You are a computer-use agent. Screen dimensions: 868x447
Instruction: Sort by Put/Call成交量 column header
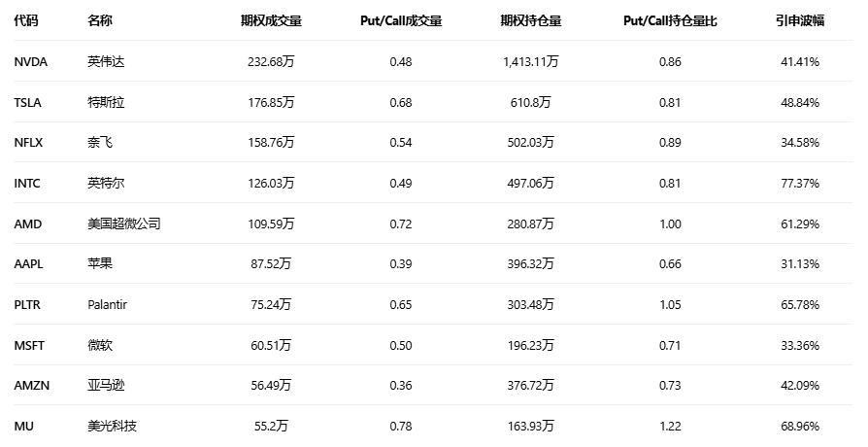(400, 20)
